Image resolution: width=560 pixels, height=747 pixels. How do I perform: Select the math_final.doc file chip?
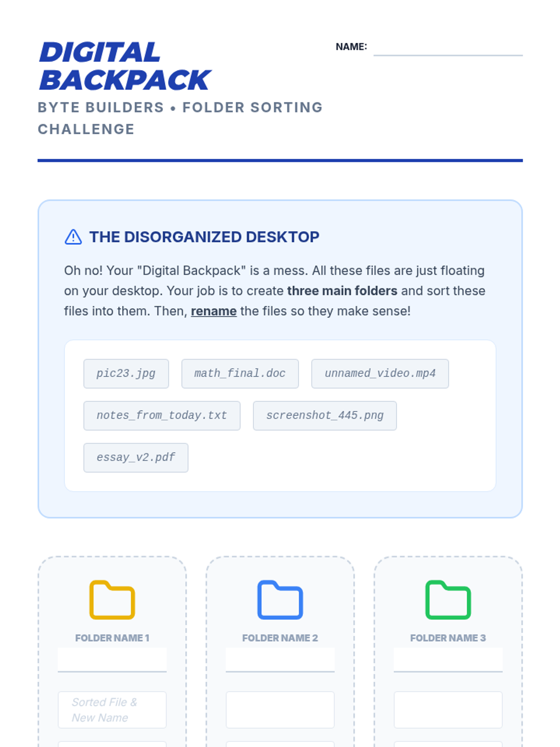coord(240,373)
